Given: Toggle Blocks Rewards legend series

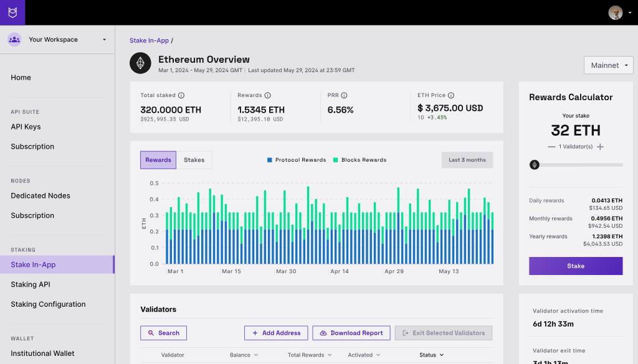Looking at the screenshot, I should [360, 160].
